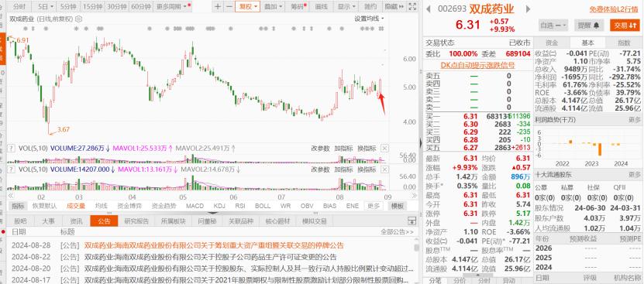This screenshot has height=284, width=644.
Task: Switch to 分笔 bottom tab
Action: (x=436, y=280)
